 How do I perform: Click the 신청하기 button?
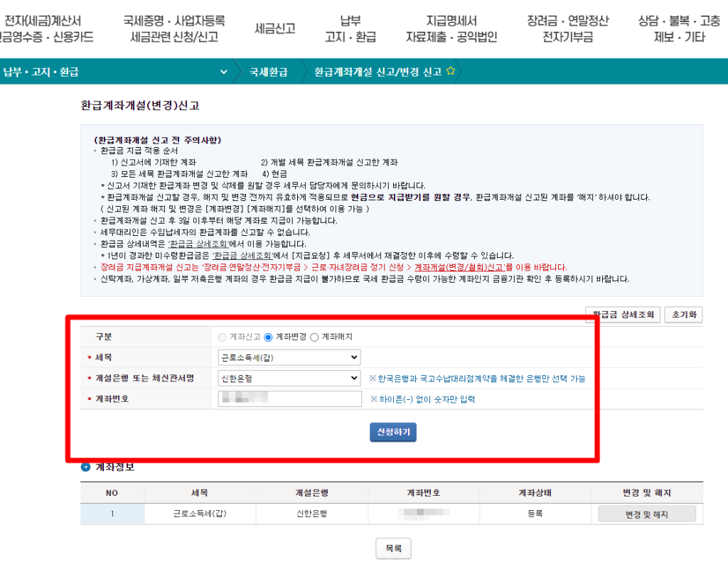coord(392,432)
